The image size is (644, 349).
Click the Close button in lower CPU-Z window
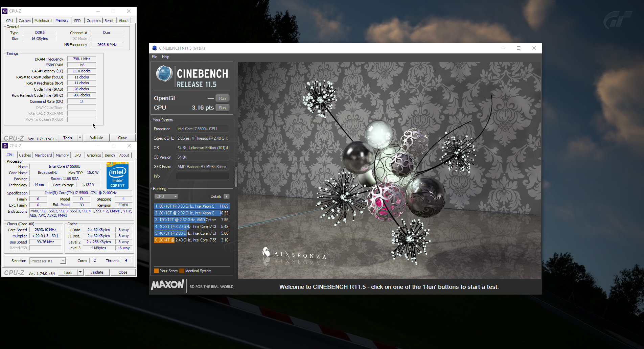(x=123, y=272)
